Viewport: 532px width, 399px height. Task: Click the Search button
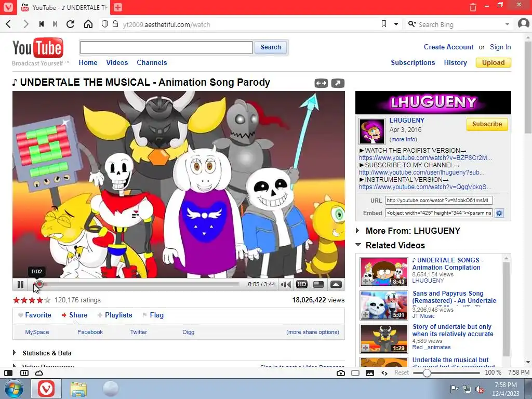tap(271, 47)
